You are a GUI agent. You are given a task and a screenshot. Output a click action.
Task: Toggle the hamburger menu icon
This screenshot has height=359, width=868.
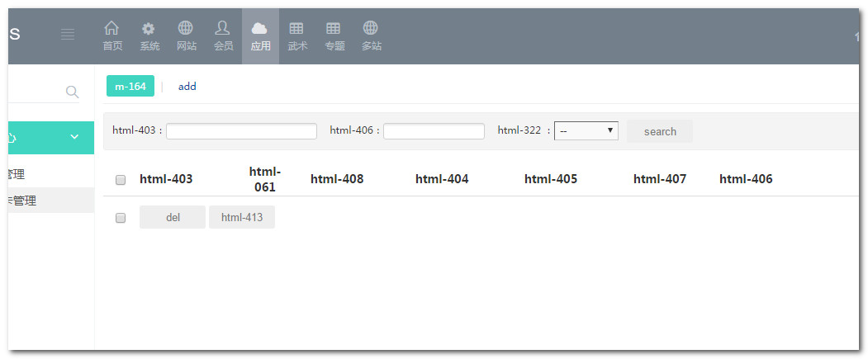click(68, 34)
